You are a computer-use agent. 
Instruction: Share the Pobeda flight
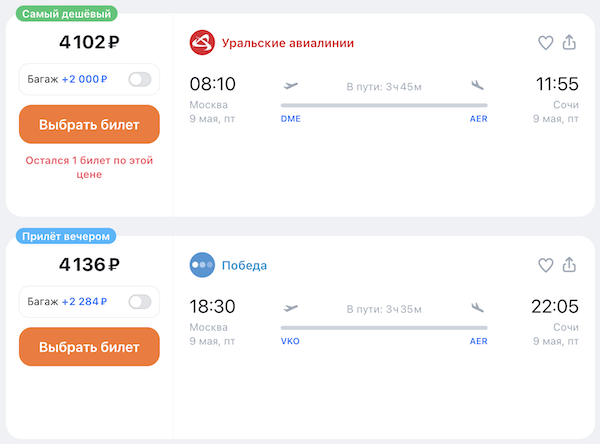(570, 265)
